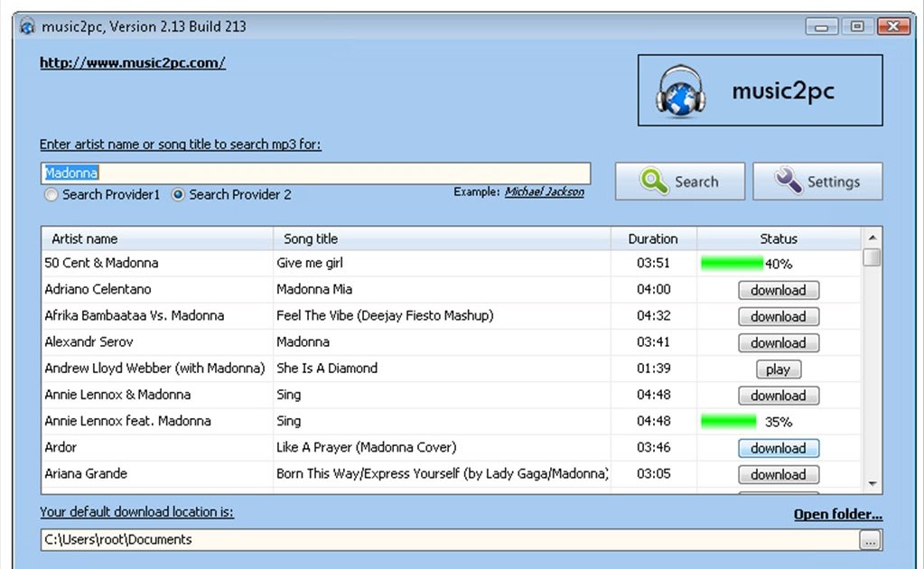924x569 pixels.
Task: Maximize the music2pc window
Action: pos(857,26)
